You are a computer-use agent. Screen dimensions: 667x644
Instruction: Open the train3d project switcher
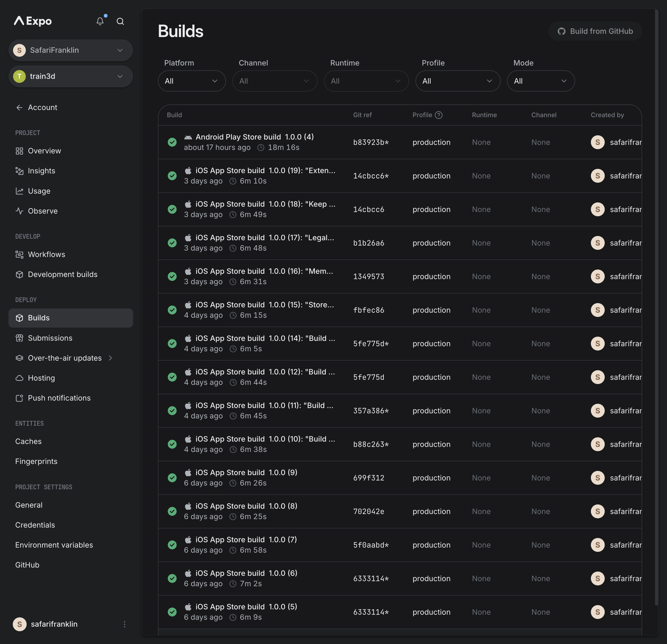(x=71, y=76)
